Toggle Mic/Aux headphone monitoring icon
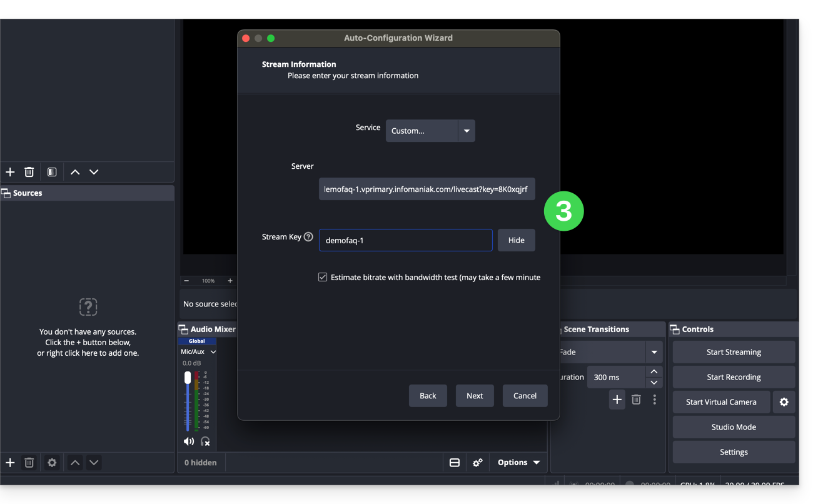818x504 pixels. tap(205, 441)
